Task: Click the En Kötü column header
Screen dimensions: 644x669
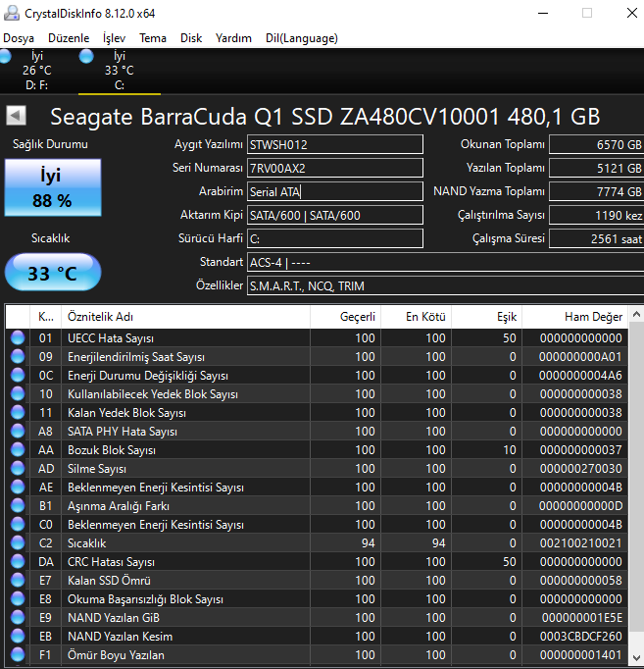Action: (x=416, y=317)
